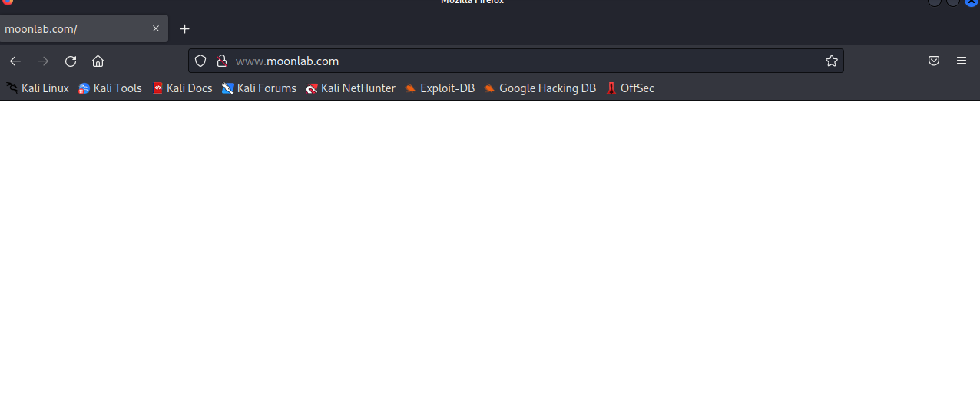Go back to the previous page

tap(15, 61)
